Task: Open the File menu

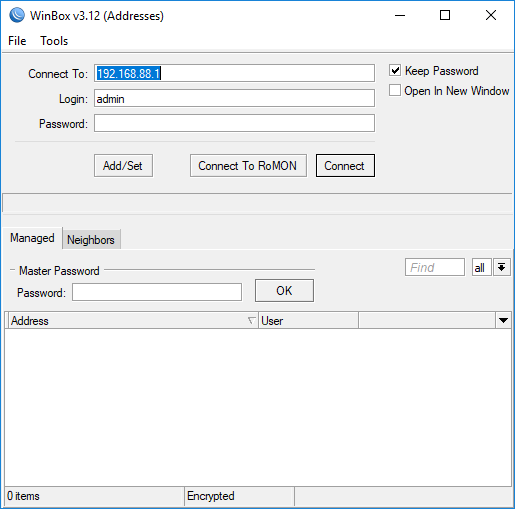Action: tap(17, 41)
